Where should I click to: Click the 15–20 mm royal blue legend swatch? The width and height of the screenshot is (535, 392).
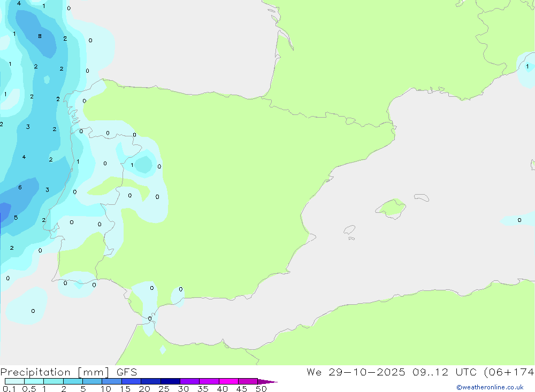click(131, 381)
